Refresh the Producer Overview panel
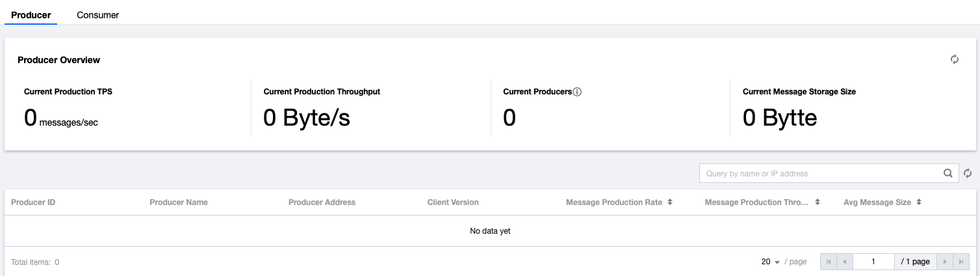The image size is (980, 276). pos(955,60)
